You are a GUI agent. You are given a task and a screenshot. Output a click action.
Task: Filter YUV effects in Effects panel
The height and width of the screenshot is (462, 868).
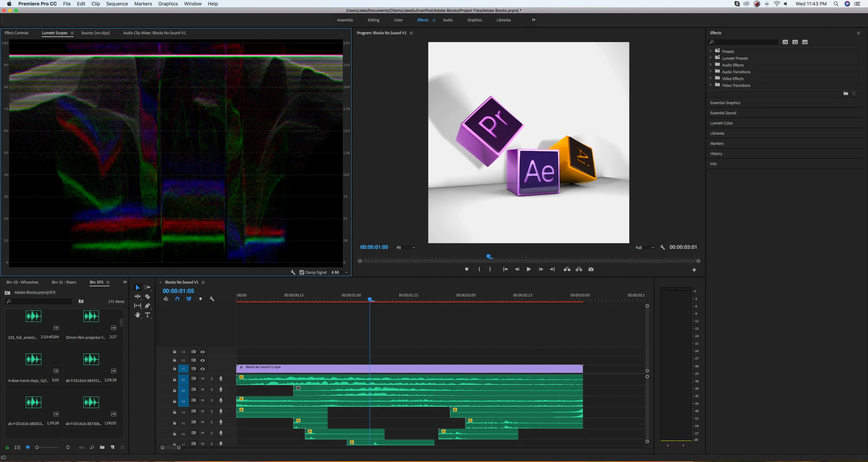coord(805,42)
